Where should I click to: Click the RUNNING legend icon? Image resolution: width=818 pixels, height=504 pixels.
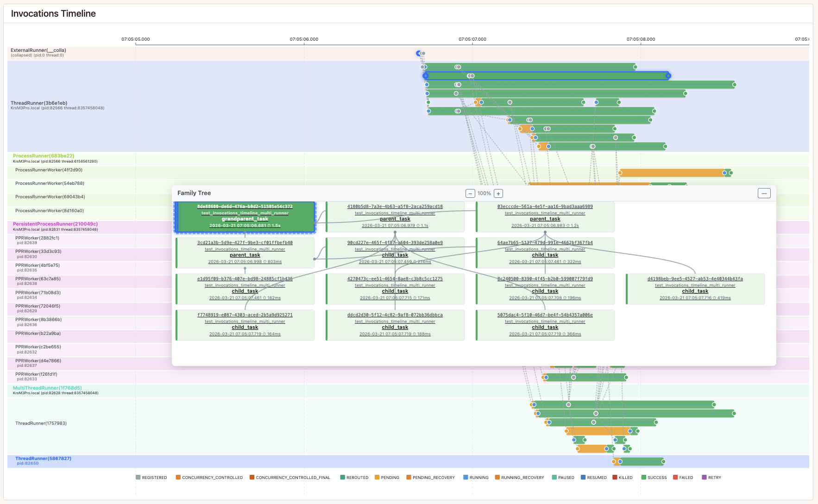(465, 477)
